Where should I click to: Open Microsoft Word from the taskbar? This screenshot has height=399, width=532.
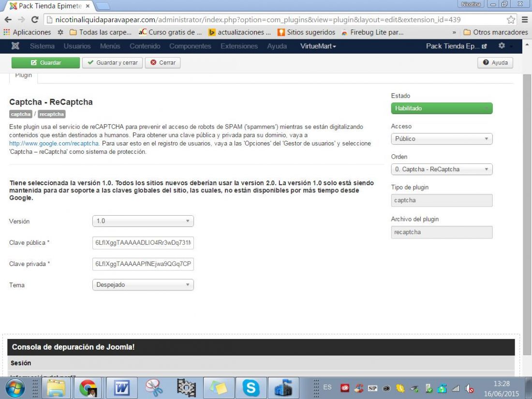(121, 388)
